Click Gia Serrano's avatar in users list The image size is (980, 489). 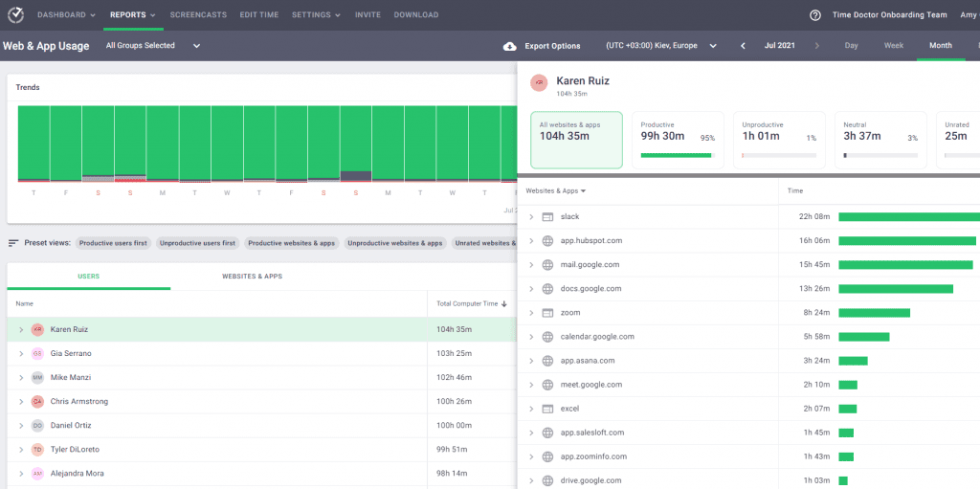tap(37, 354)
